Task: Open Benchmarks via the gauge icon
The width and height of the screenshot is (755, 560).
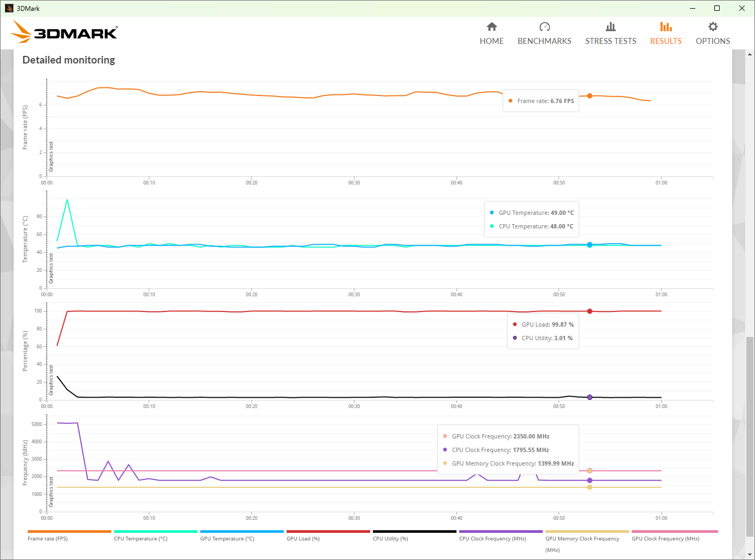Action: click(x=544, y=27)
